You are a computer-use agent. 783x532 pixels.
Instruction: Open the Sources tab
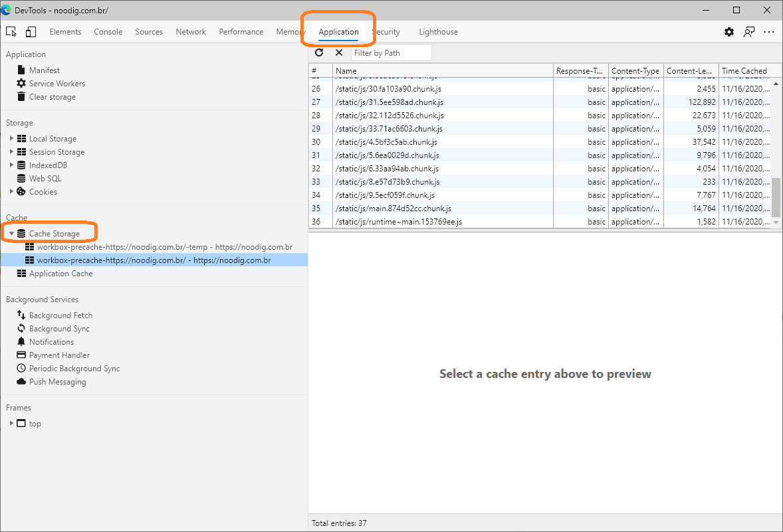coord(149,32)
